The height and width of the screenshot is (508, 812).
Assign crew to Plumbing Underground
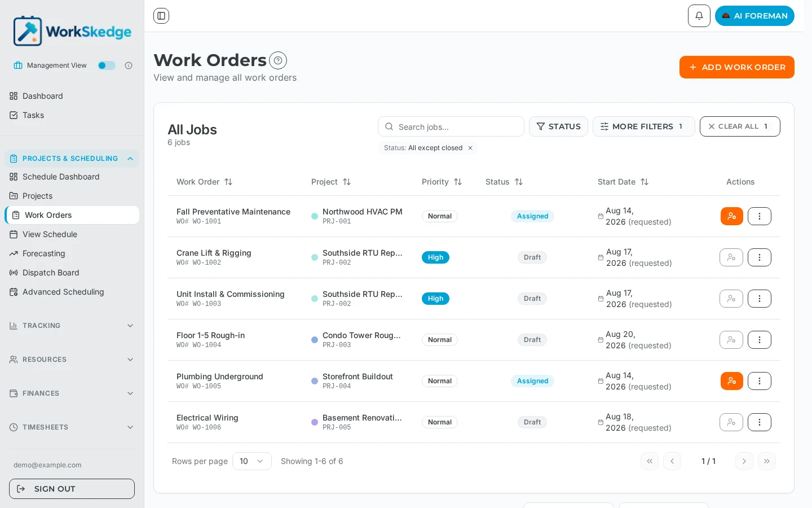tap(731, 381)
